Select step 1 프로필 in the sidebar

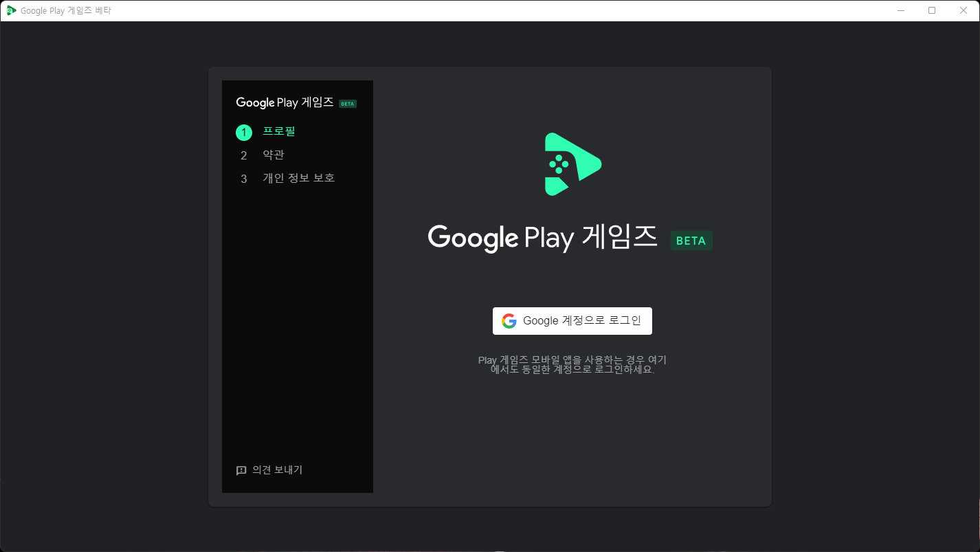[265, 132]
